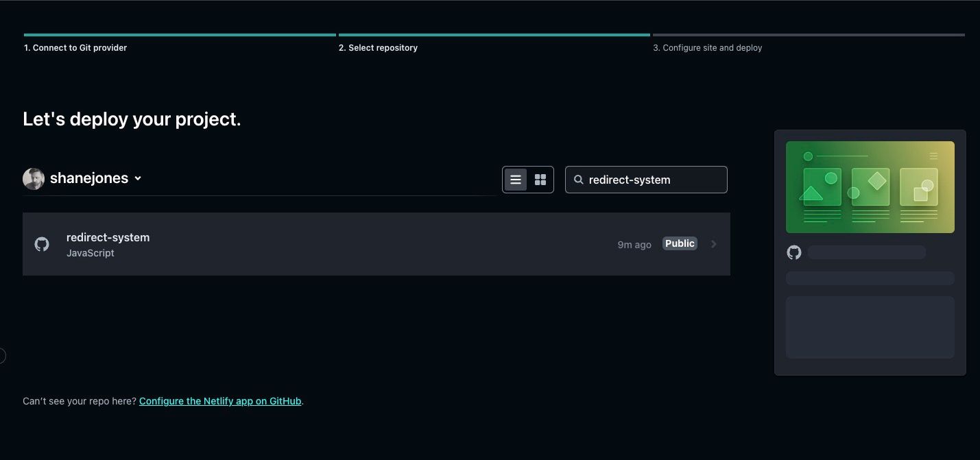Click the chevron arrow on redirect-system row
Viewport: 980px width, 460px height.
(713, 244)
